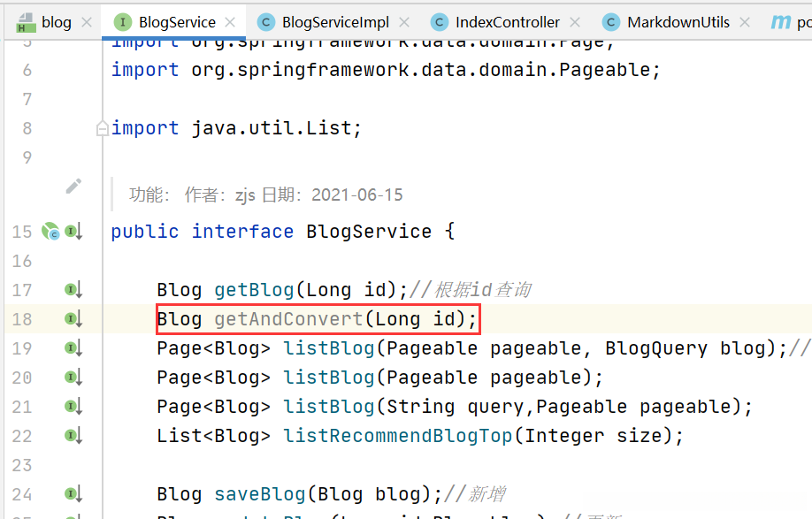
Task: Close the MarkdownUtils tab
Action: pyautogui.click(x=745, y=22)
